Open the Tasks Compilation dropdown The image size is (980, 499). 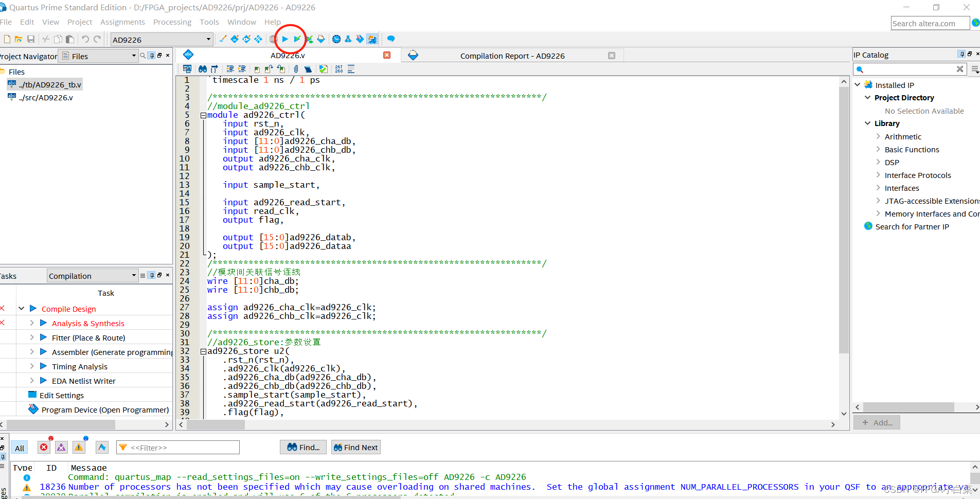(134, 275)
